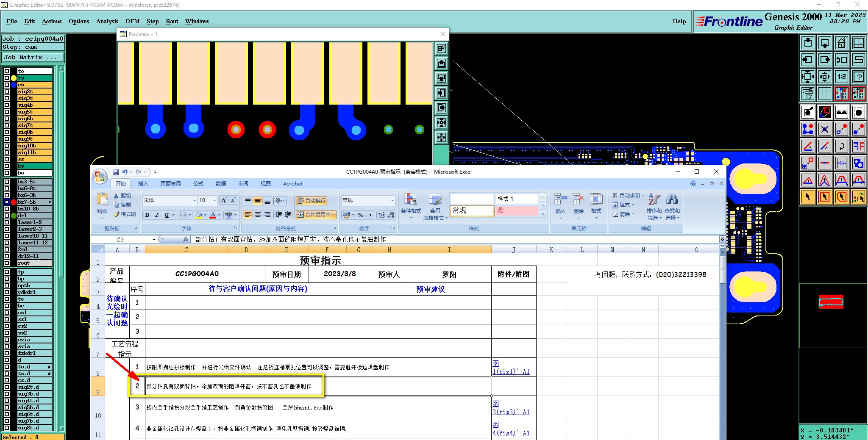Click the red board overview thumbnail
This screenshot has width=868, height=440.
click(x=831, y=302)
